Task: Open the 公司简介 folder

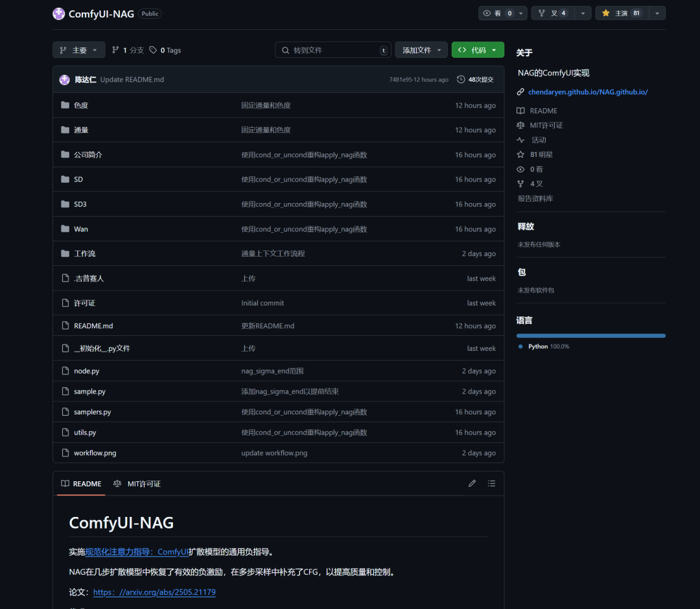Action: [88, 154]
